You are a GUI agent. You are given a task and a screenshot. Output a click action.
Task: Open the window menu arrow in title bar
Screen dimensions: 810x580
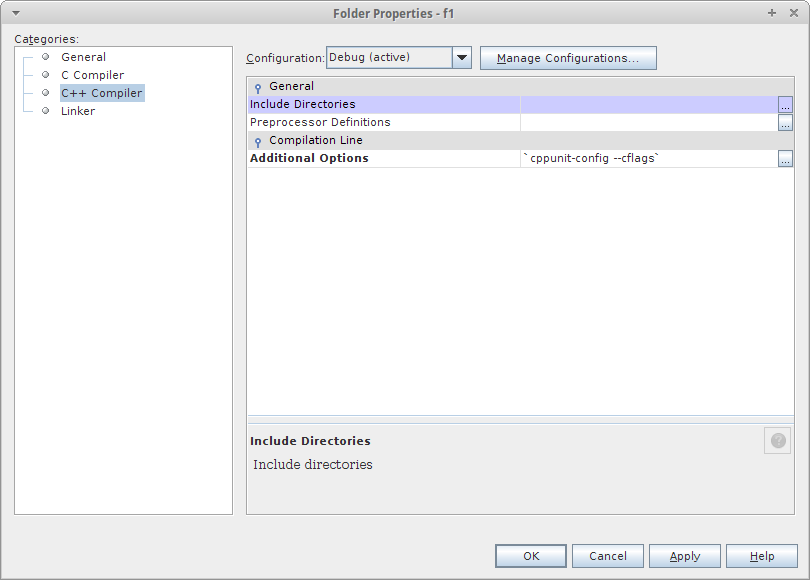(x=16, y=13)
